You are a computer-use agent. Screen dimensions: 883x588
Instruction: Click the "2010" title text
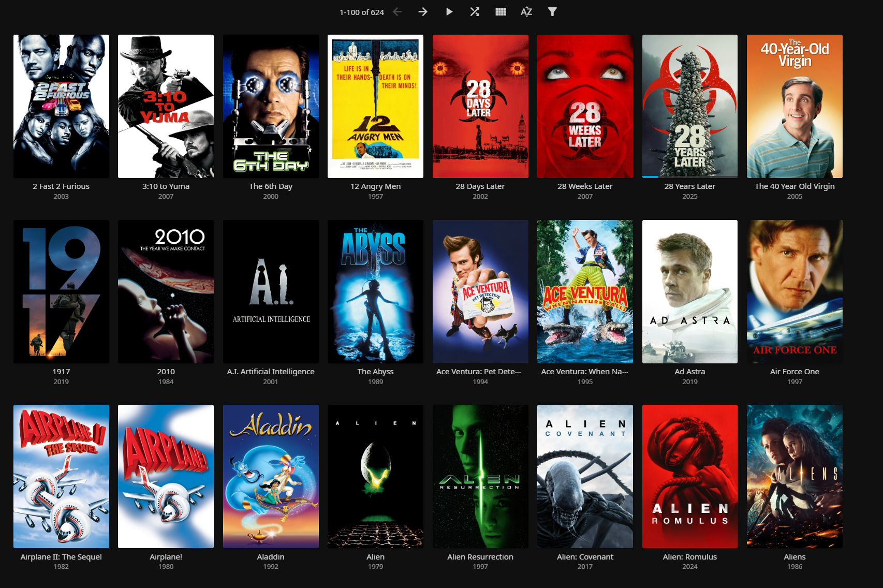click(166, 372)
